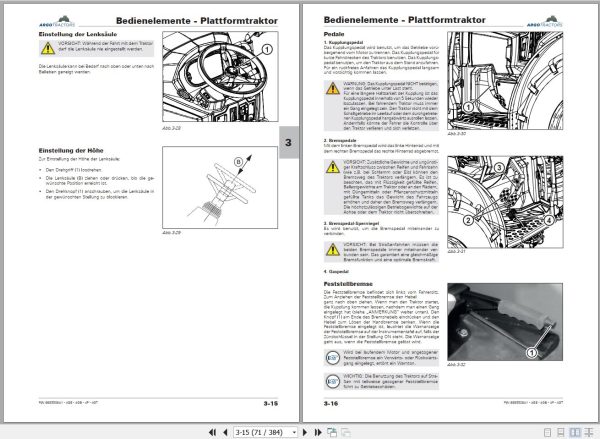Click the '3. Bremspedal-Sperrriegel' subheading
Image resolution: width=600 pixels, height=439 pixels.
point(351,223)
